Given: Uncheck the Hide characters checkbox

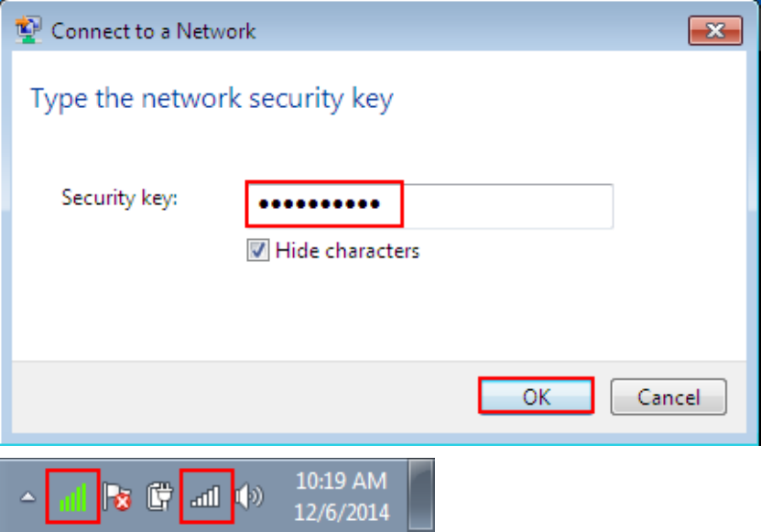Looking at the screenshot, I should 257,251.
